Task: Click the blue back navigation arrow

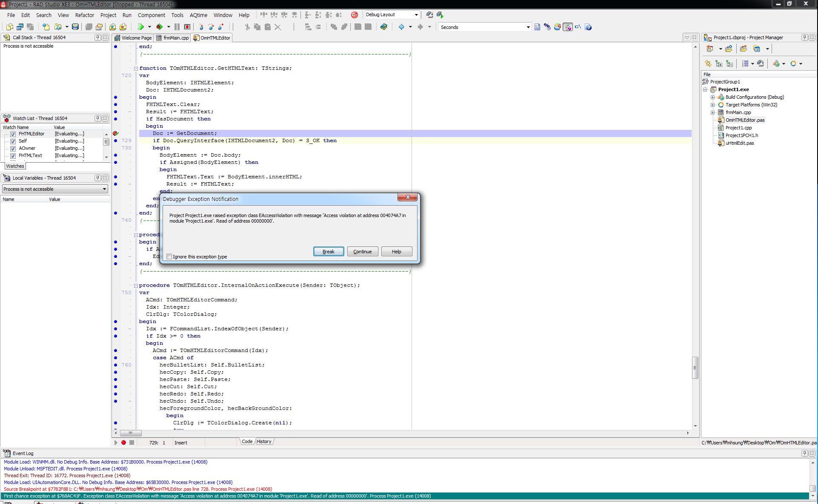Action: 401,27
